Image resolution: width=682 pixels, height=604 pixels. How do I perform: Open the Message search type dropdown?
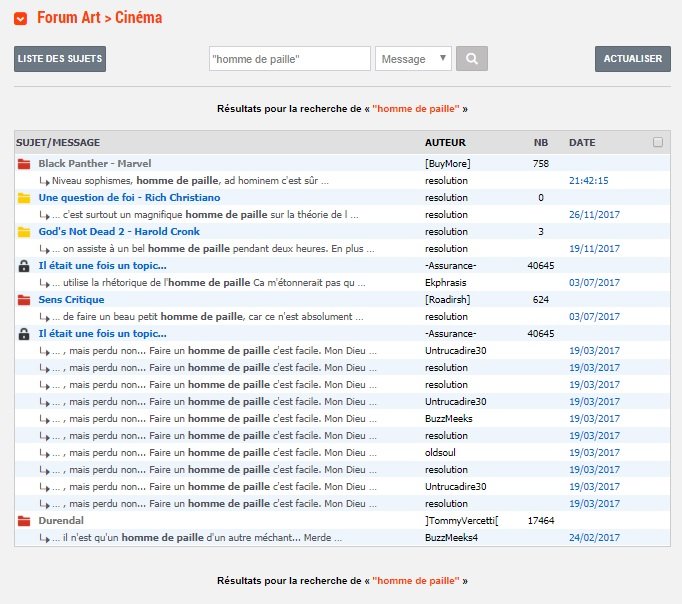click(413, 59)
